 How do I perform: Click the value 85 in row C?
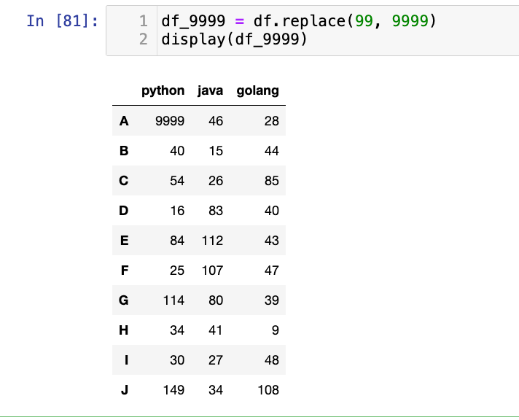[x=271, y=181]
